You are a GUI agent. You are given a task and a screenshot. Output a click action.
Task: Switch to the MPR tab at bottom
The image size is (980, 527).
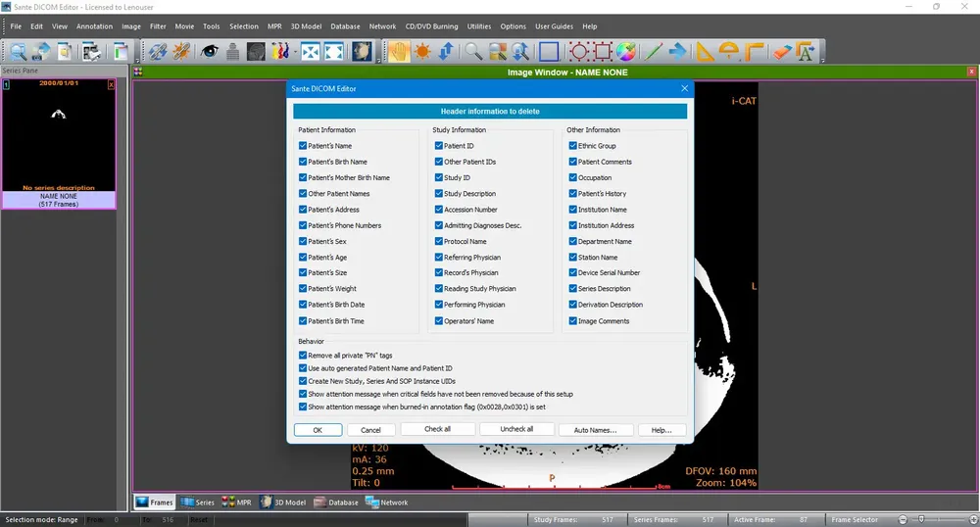click(237, 503)
